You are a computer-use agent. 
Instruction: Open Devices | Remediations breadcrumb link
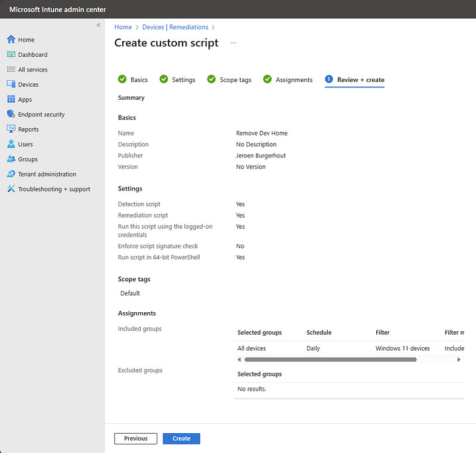pyautogui.click(x=175, y=27)
